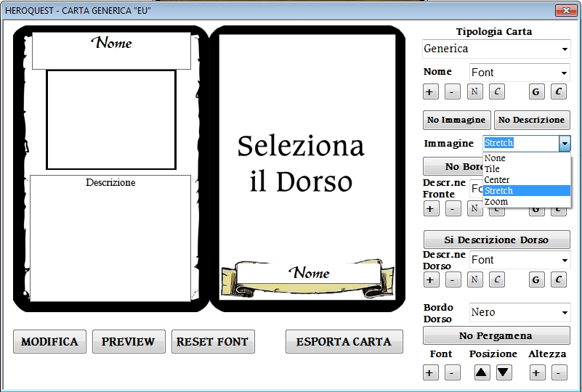This screenshot has width=582, height=392.
Task: Click the bold G button for Nome
Action: [x=536, y=91]
